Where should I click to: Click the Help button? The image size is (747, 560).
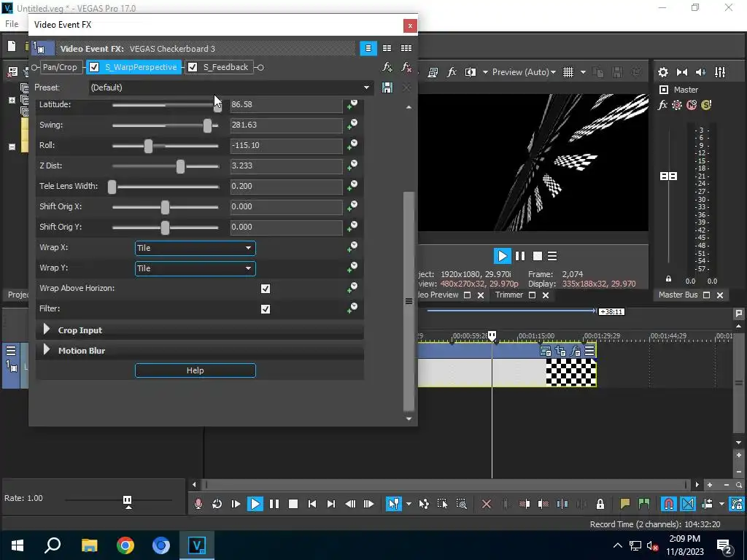pyautogui.click(x=196, y=370)
